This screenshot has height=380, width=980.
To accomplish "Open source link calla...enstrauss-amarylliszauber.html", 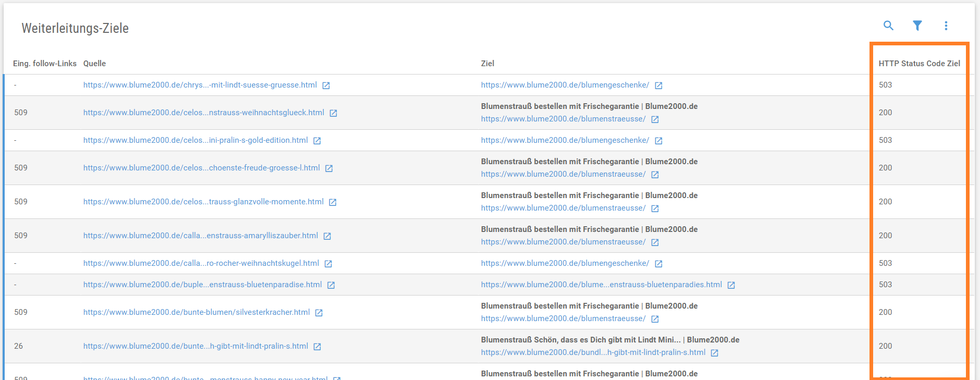I will click(x=201, y=236).
